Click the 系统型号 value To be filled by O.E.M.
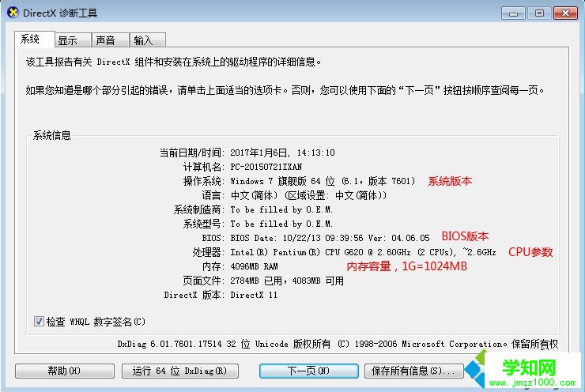This screenshot has height=392, width=585. (x=281, y=224)
